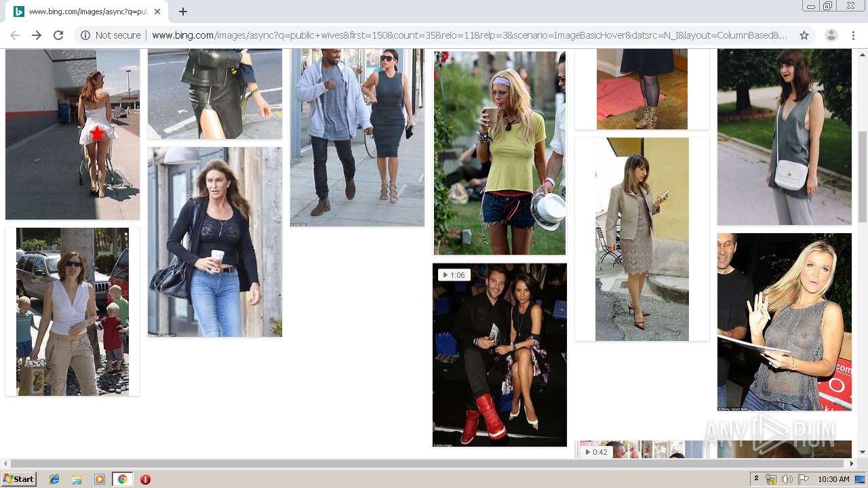Image resolution: width=868 pixels, height=488 pixels.
Task: Open the network tray icon
Action: (771, 479)
